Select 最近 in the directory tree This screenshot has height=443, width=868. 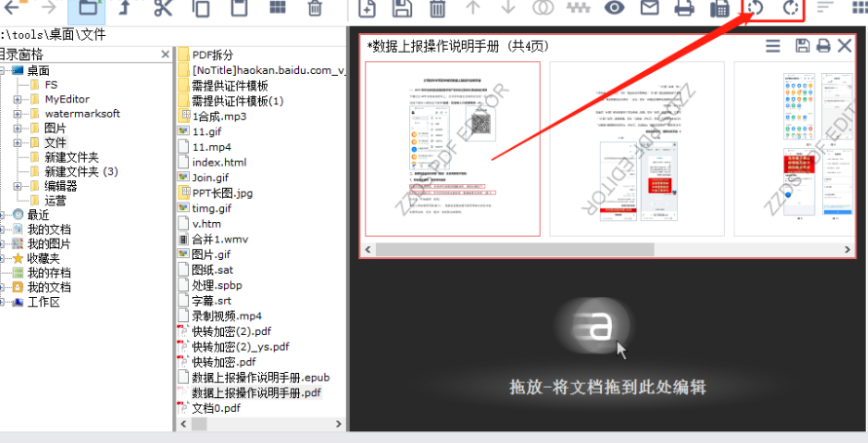pos(38,215)
